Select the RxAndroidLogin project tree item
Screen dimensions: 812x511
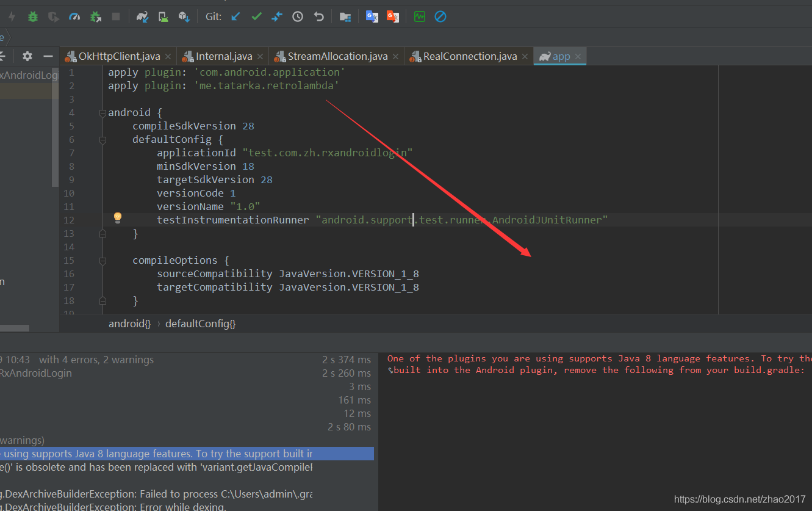[x=29, y=75]
